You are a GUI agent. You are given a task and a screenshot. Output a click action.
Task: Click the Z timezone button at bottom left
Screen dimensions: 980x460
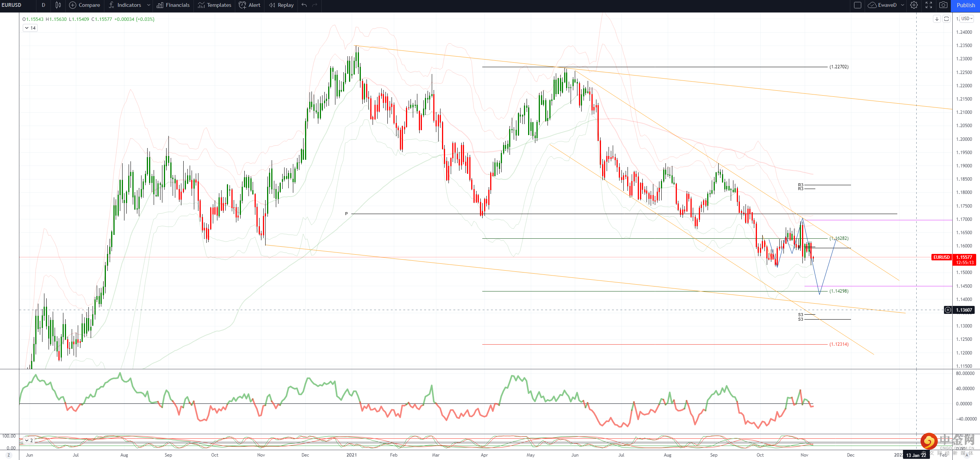pyautogui.click(x=8, y=455)
